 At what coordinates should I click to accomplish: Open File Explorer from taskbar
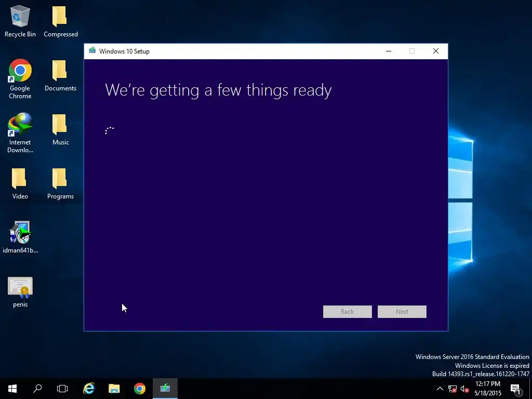pyautogui.click(x=114, y=389)
